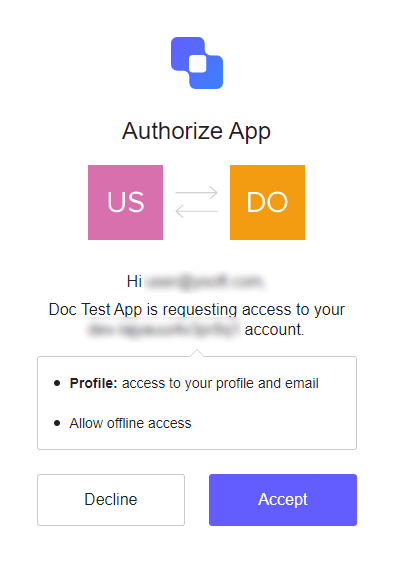The image size is (393, 565).
Task: Click the pink US avatar tile
Action: coord(125,202)
